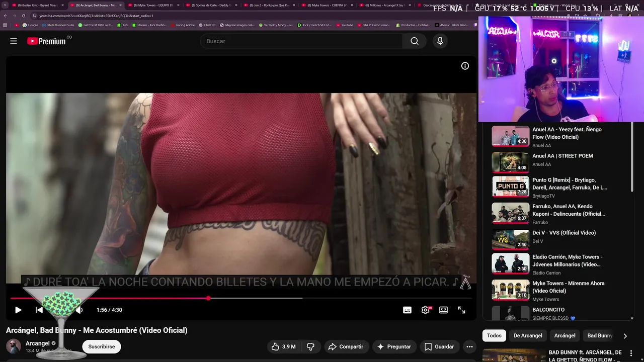The image size is (644, 362).
Task: Enter fullscreen mode
Action: click(461, 310)
